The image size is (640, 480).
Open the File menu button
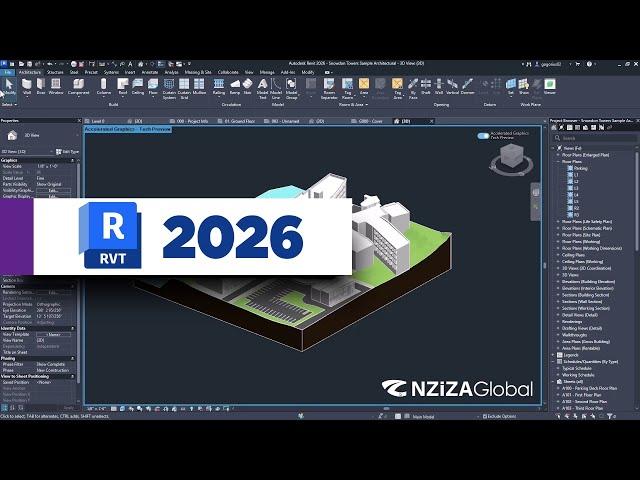pyautogui.click(x=7, y=72)
